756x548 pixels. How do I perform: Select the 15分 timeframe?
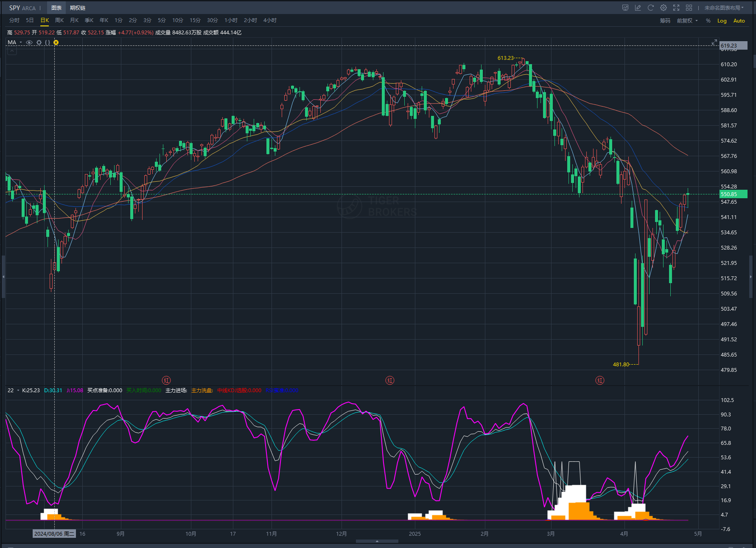pyautogui.click(x=195, y=20)
